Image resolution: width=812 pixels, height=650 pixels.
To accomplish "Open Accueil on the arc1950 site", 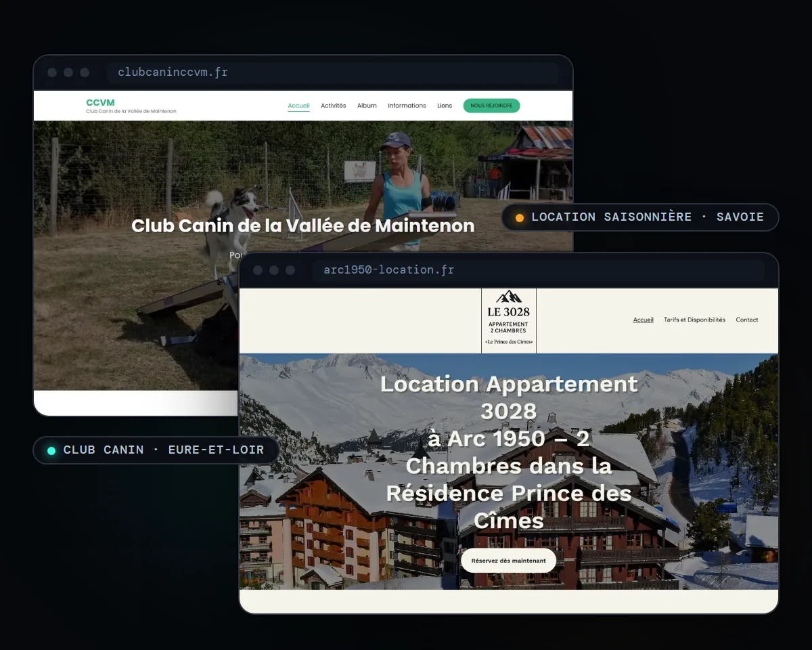I will (644, 320).
